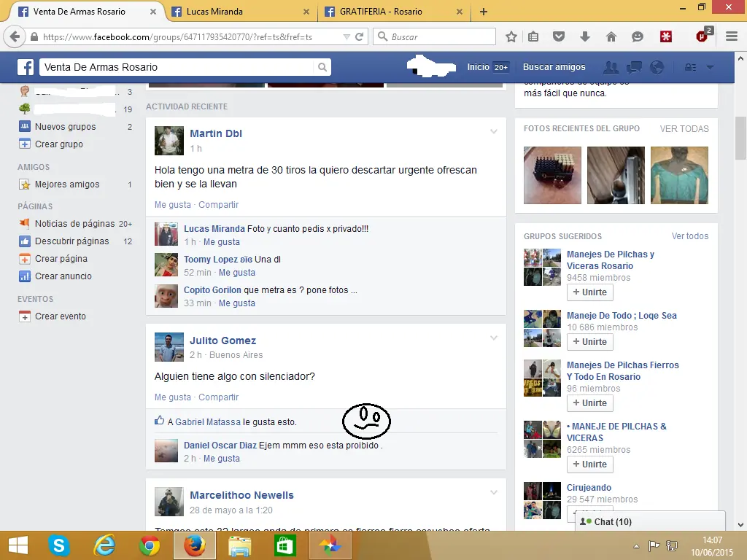This screenshot has height=560, width=747.
Task: Click the Facebook logo icon
Action: point(26,67)
